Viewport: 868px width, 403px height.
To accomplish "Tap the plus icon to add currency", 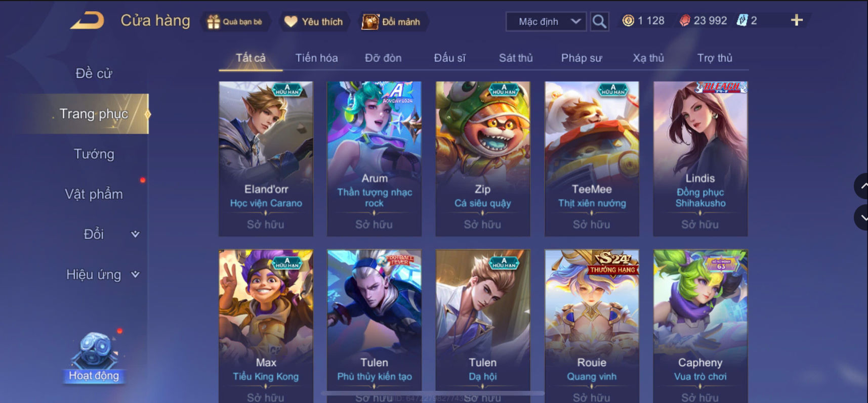I will click(x=797, y=20).
